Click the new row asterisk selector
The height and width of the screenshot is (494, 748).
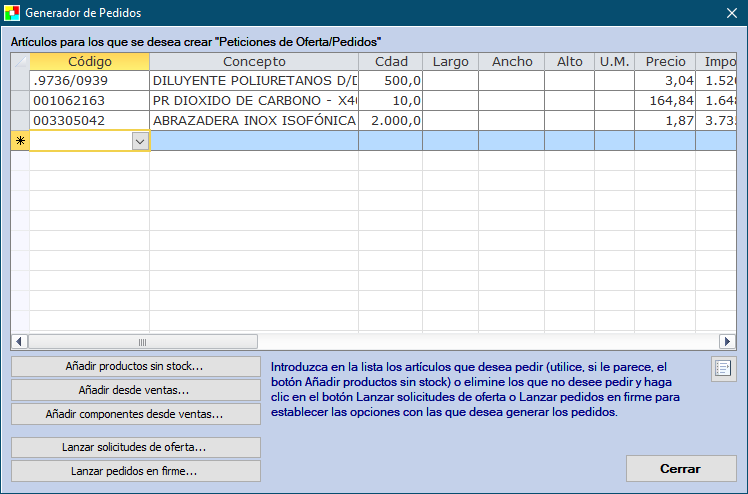pyautogui.click(x=19, y=142)
